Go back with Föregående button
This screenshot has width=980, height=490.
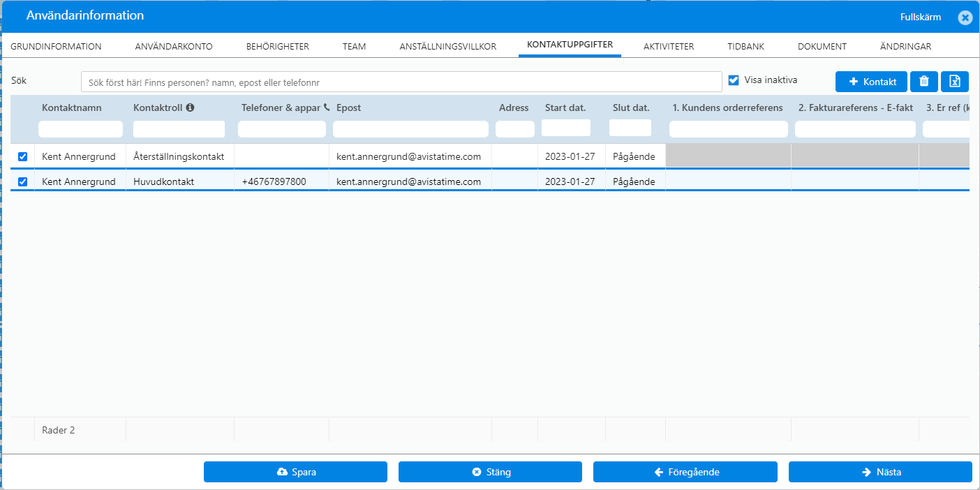point(685,472)
